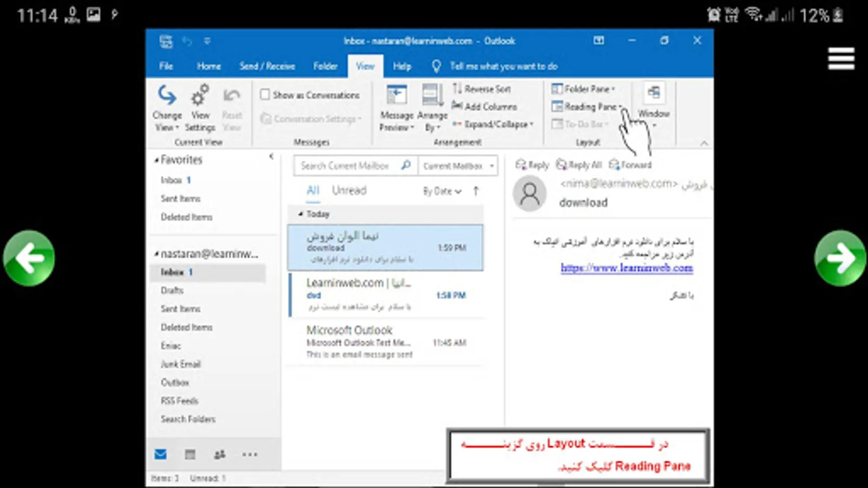Click Reverse Sort
Viewport: 868px width, 488px height.
click(482, 89)
